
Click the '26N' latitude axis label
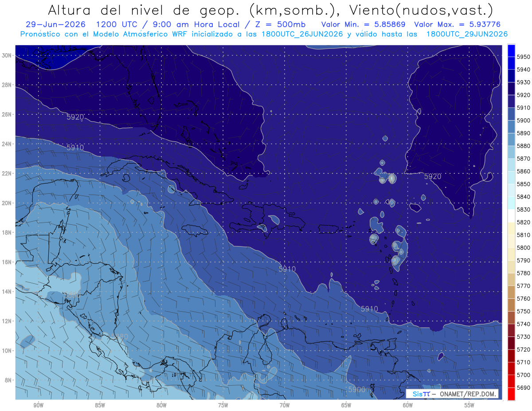click(x=7, y=114)
